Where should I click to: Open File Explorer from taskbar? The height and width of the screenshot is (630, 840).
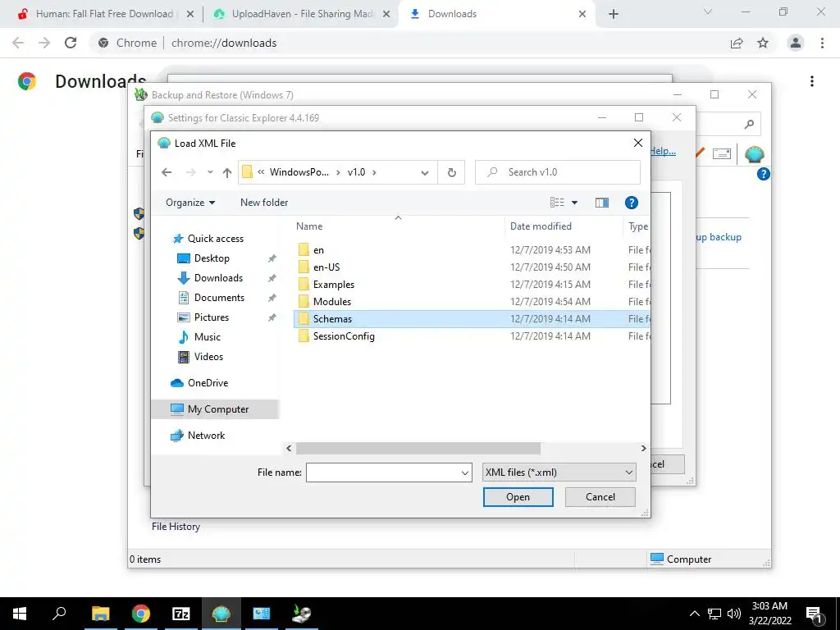pos(100,614)
